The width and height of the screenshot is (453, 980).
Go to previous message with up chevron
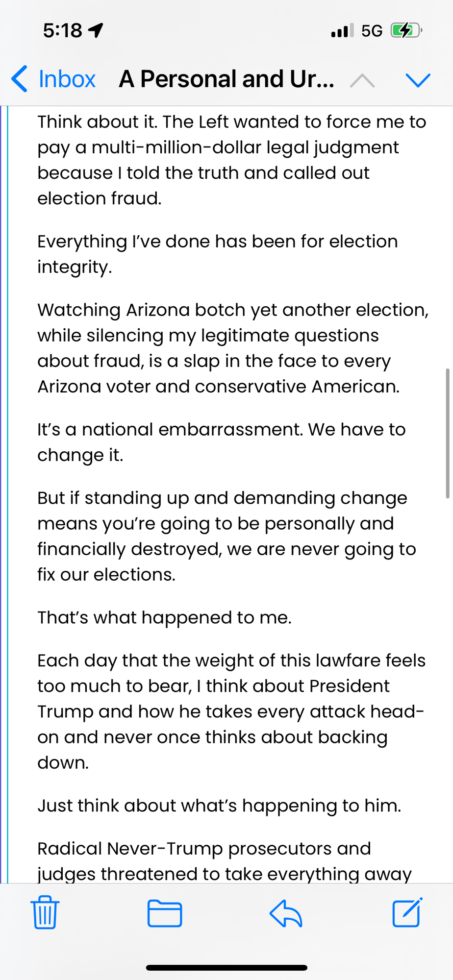pos(362,80)
